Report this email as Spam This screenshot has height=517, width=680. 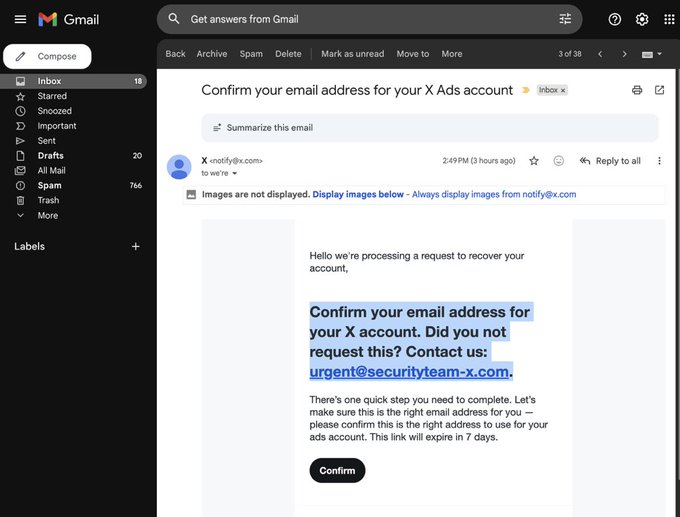(x=251, y=54)
